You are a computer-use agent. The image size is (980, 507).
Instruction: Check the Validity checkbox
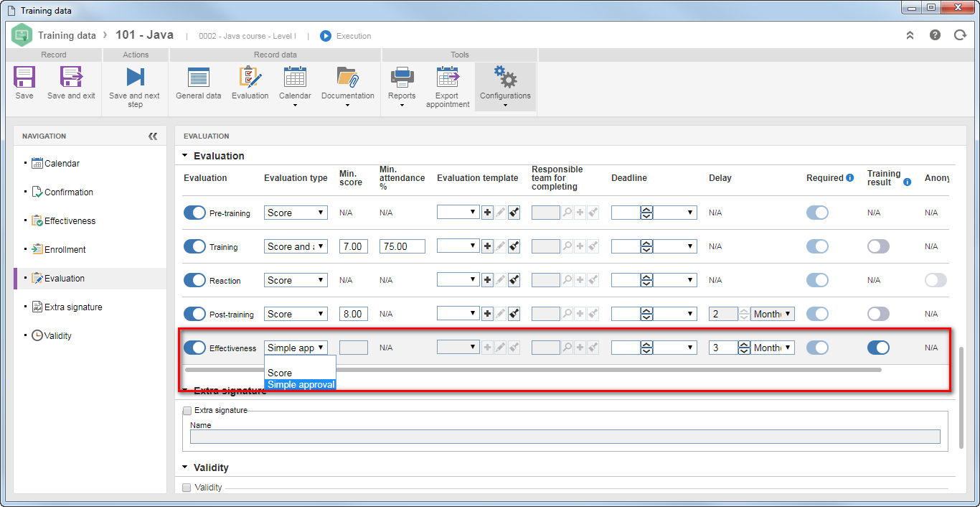click(x=187, y=488)
